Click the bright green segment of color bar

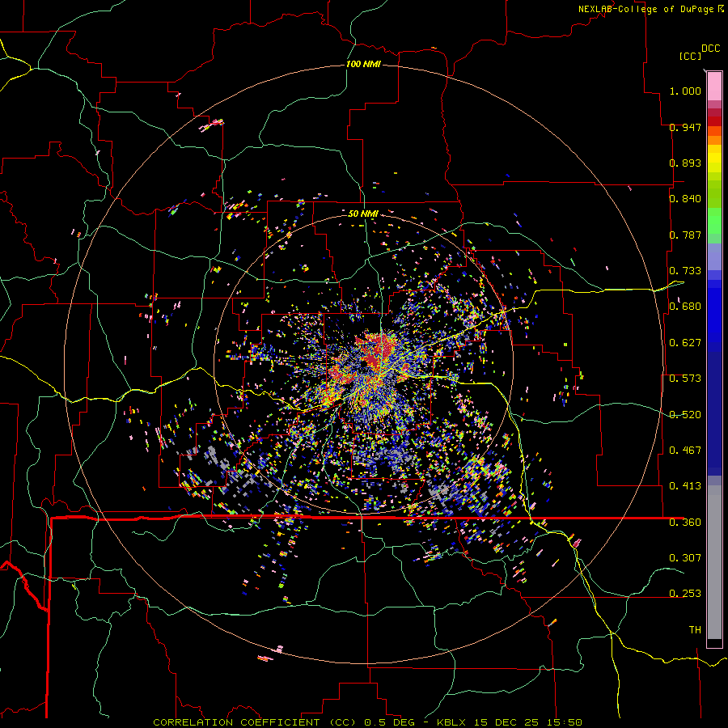pyautogui.click(x=714, y=221)
